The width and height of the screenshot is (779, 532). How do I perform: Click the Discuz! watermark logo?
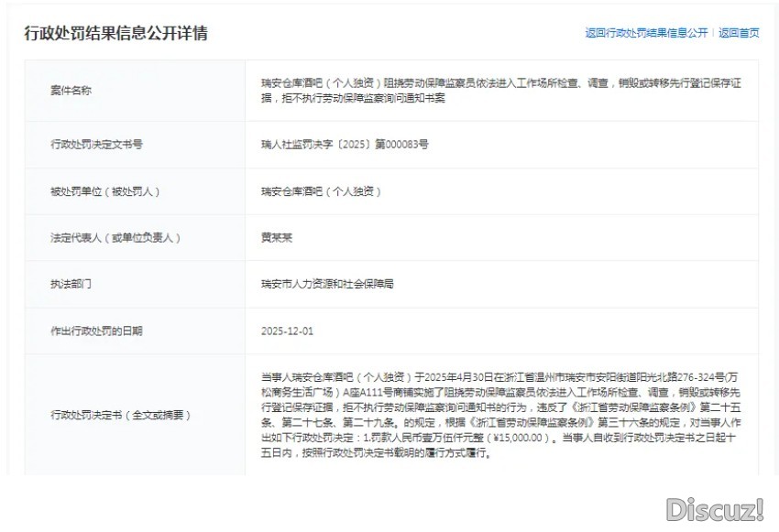715,509
